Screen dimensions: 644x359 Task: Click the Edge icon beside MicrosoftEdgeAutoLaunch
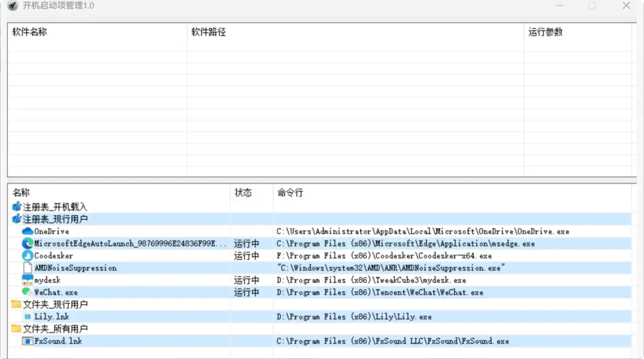27,243
